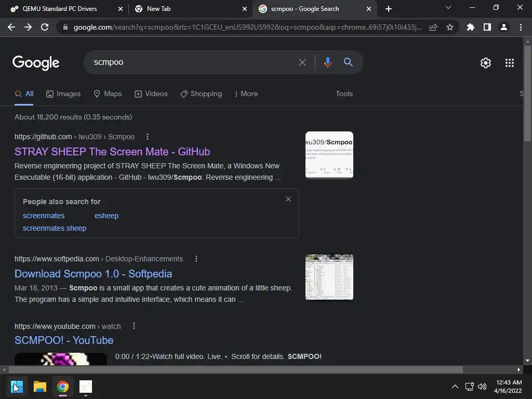Screen dimensions: 532x399
Task: Reload the current page
Action: [45, 27]
